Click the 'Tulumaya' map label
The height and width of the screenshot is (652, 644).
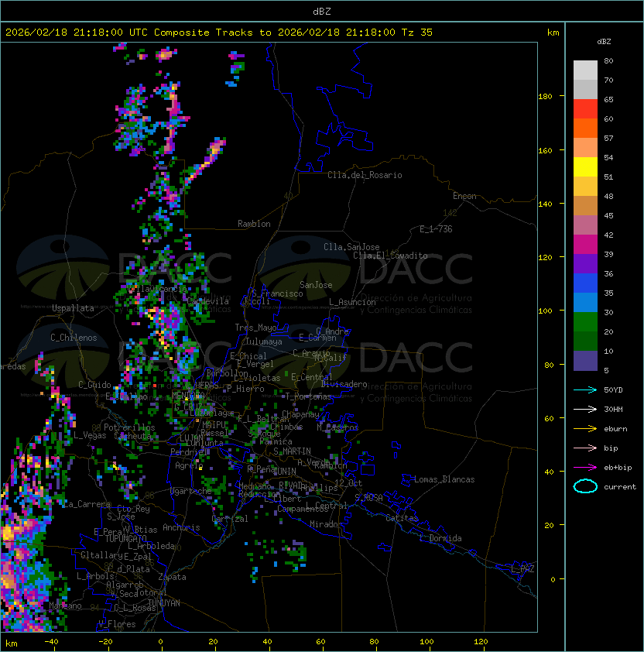264,341
